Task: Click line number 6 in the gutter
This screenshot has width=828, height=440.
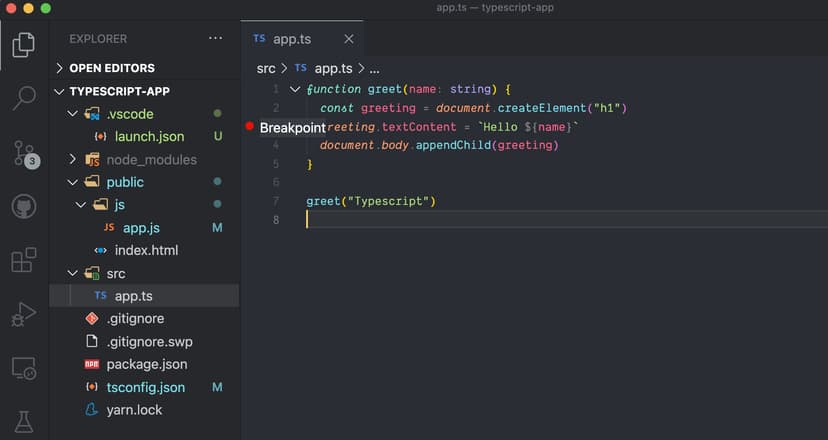Action: 276,182
